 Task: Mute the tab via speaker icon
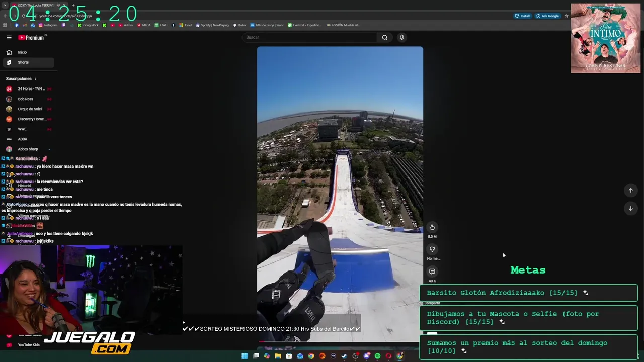click(58, 5)
